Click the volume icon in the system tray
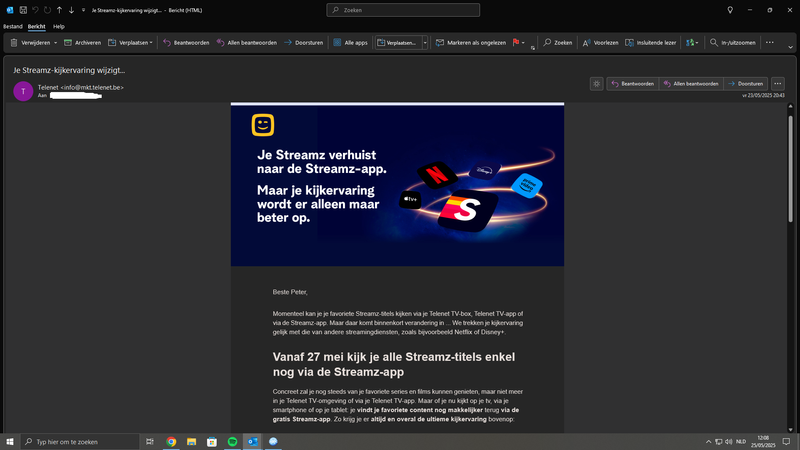The height and width of the screenshot is (450, 800). pyautogui.click(x=729, y=441)
